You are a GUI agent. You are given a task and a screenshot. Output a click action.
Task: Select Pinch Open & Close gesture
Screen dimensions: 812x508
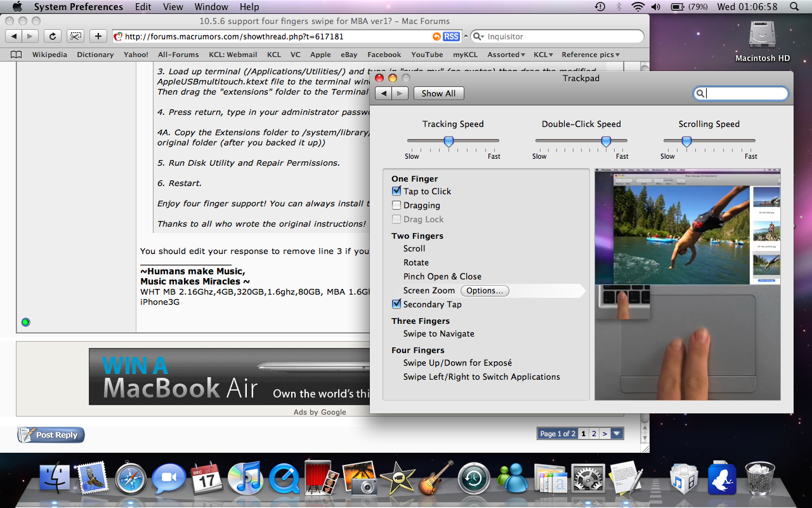point(442,276)
